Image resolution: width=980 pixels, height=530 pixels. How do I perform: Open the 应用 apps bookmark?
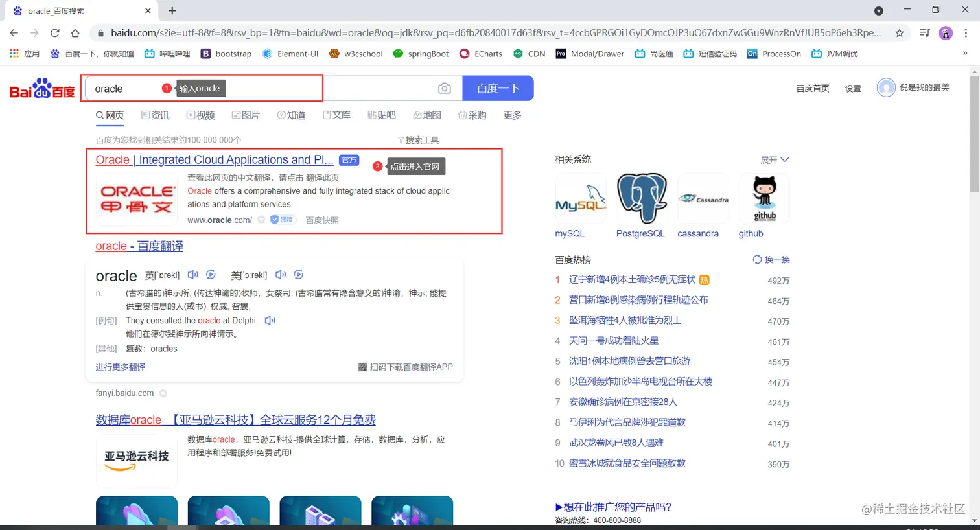pyautogui.click(x=25, y=54)
